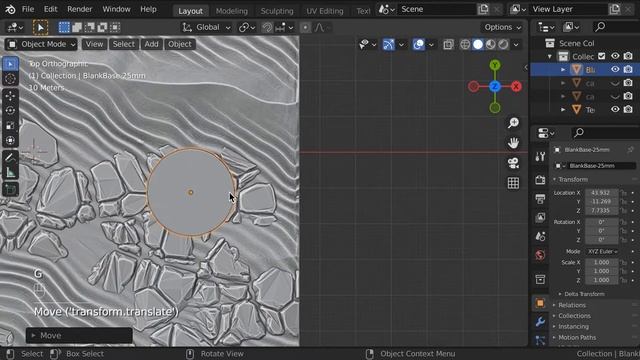Toggle proportional editing button
This screenshot has height=360, width=640.
click(305, 27)
